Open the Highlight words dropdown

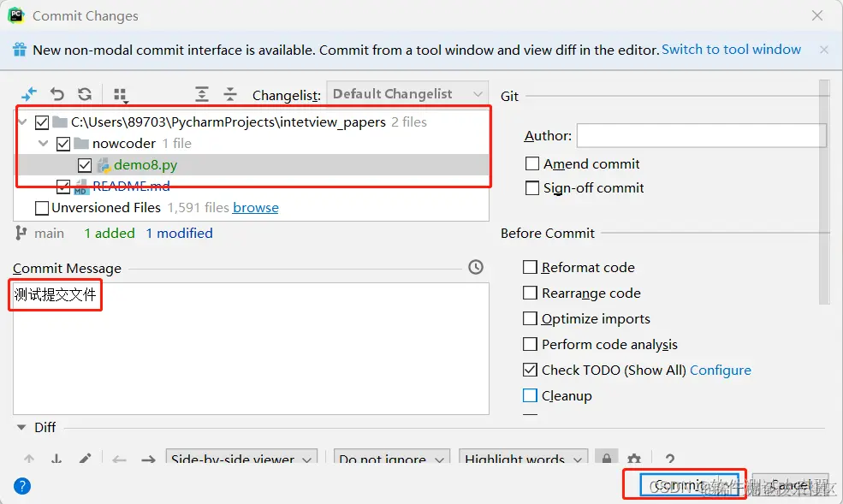click(x=523, y=457)
